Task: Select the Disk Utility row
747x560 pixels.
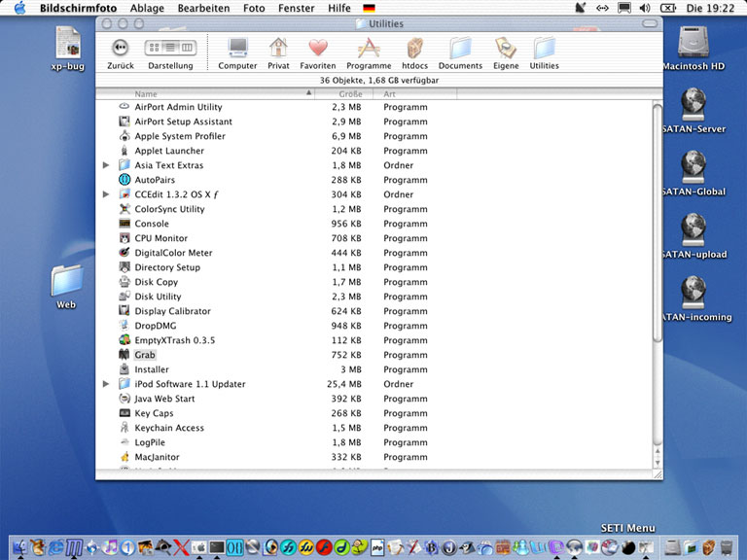Action: coord(373,297)
